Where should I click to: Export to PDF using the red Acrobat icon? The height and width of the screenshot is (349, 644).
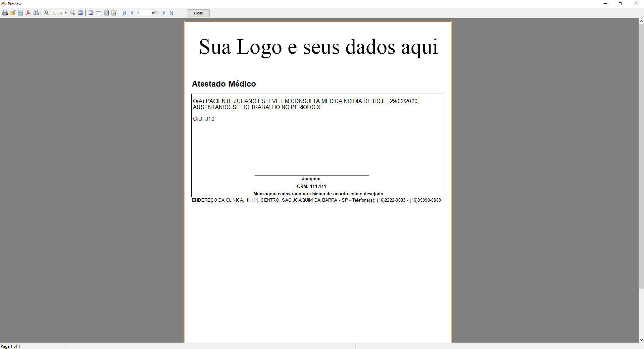tap(28, 13)
